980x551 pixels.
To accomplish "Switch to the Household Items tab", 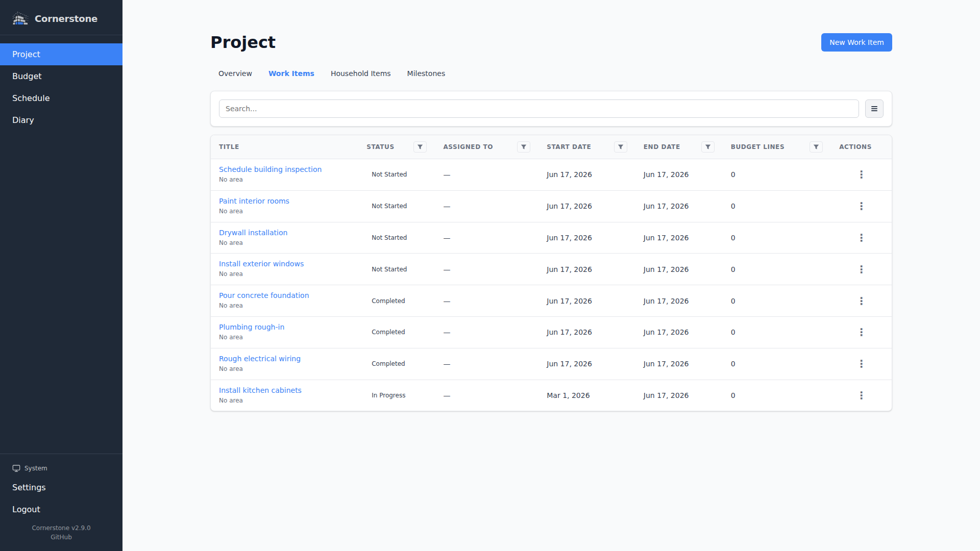I will pyautogui.click(x=360, y=73).
